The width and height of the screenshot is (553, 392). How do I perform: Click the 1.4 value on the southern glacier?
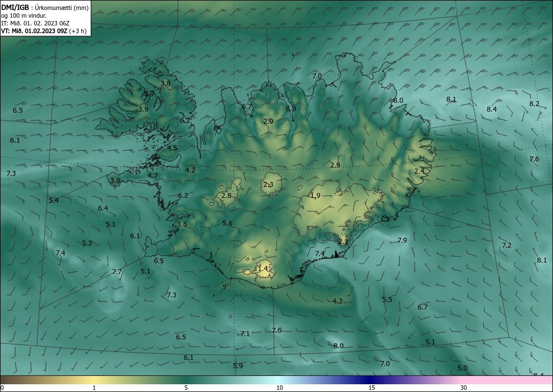(263, 269)
